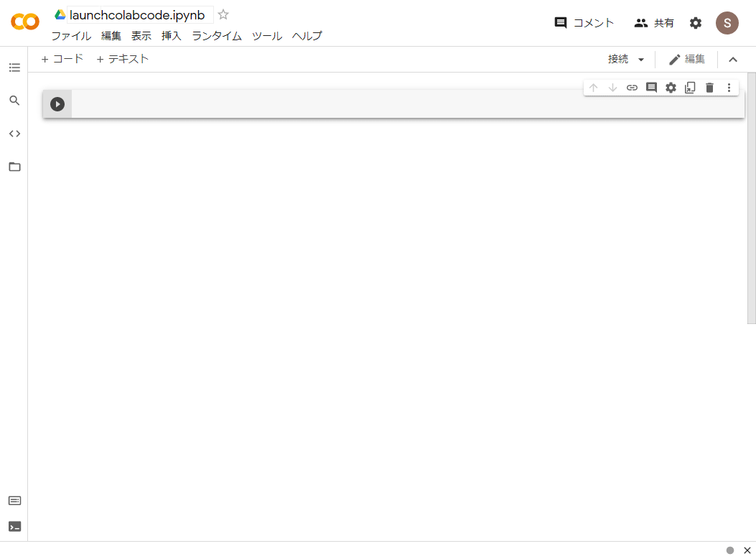This screenshot has width=756, height=559.
Task: Collapse the toolbar with the chevron
Action: (x=732, y=59)
